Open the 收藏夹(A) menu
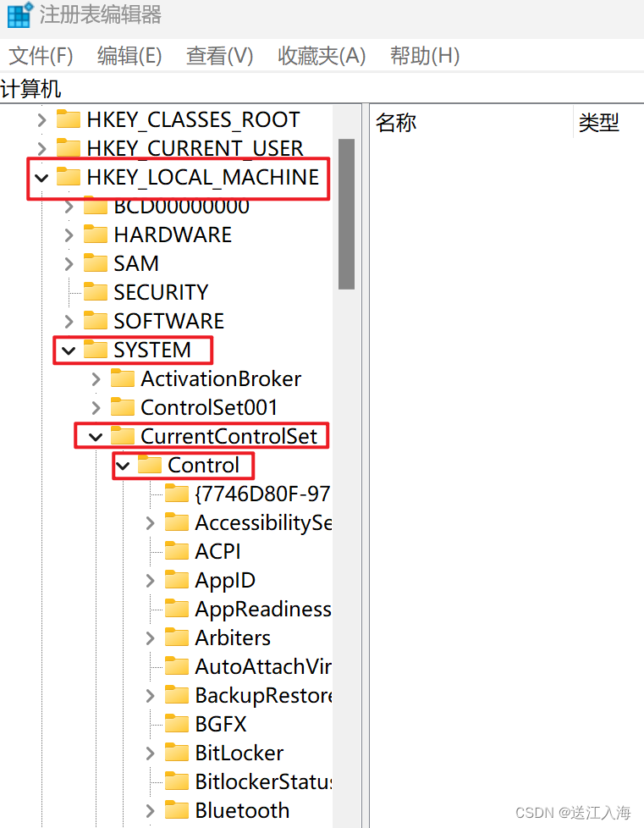The image size is (644, 828). tap(322, 55)
